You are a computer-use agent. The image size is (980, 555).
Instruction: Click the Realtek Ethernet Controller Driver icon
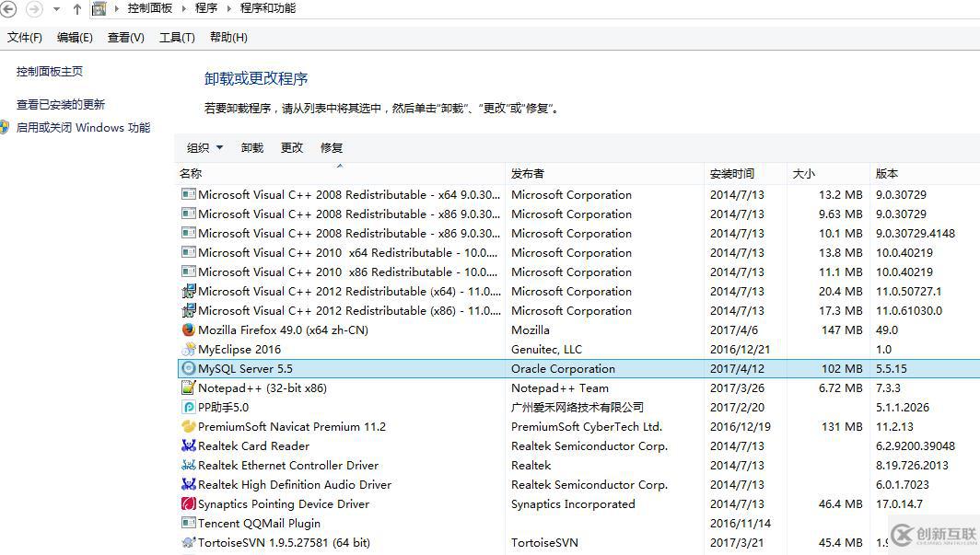coord(188,465)
